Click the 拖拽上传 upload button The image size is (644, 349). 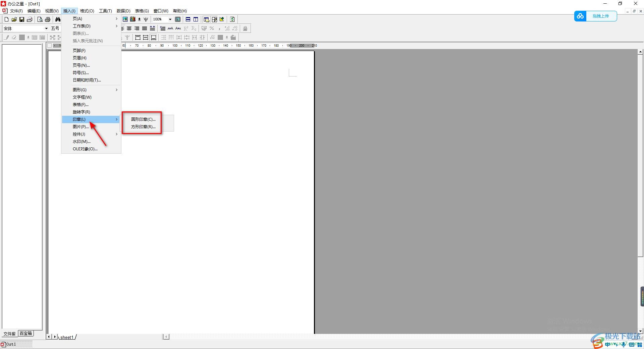601,16
